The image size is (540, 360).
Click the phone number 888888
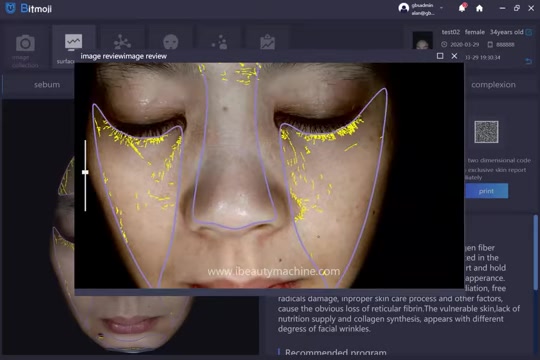click(505, 44)
